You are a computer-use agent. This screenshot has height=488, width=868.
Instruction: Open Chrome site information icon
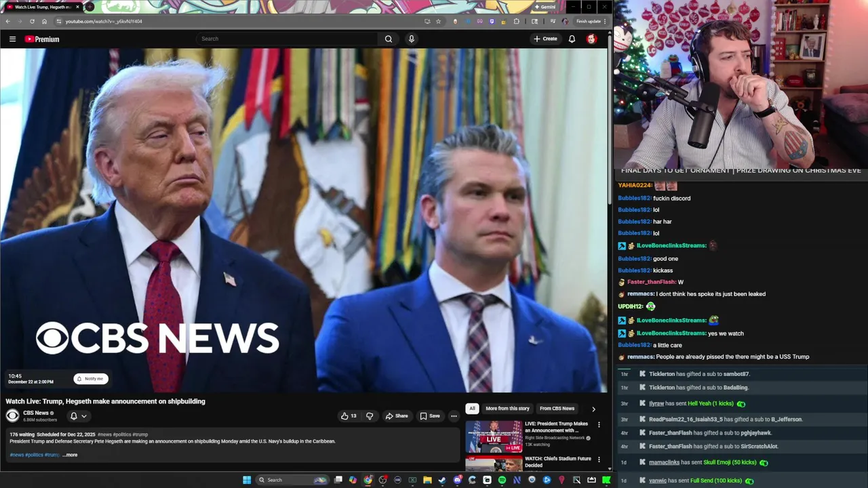59,21
